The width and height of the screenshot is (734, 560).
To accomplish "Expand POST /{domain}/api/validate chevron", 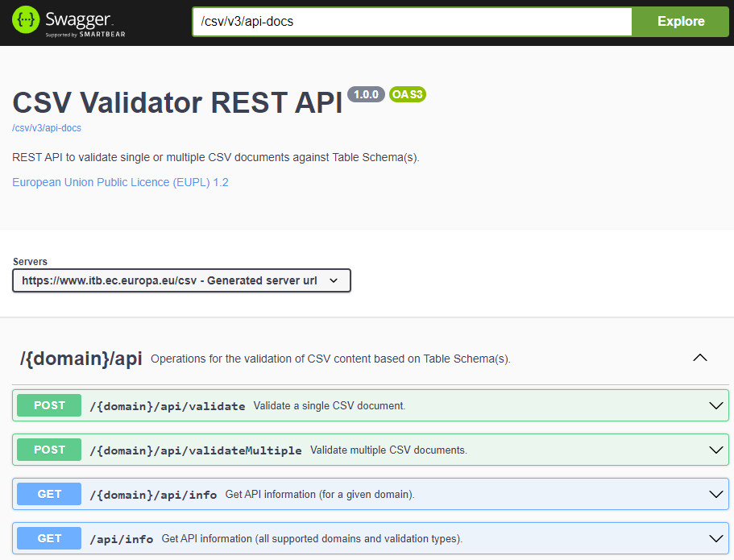I will click(715, 405).
